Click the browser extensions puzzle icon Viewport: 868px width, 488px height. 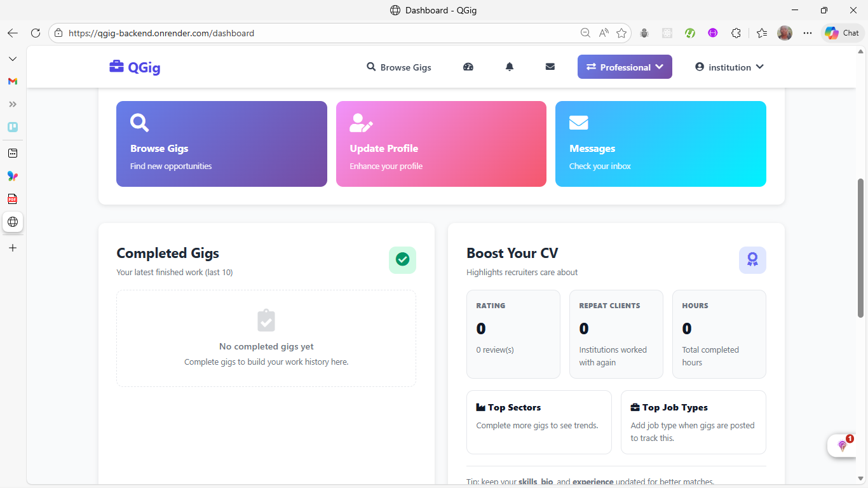point(736,33)
